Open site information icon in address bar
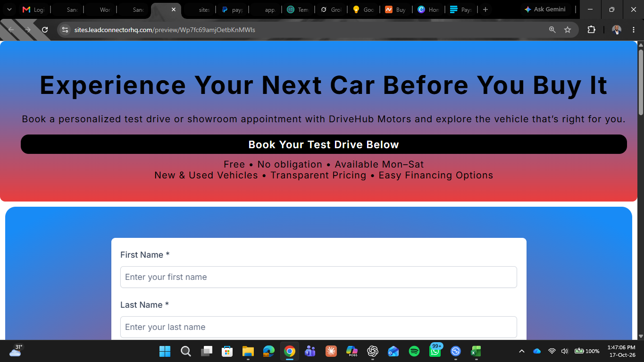Image resolution: width=644 pixels, height=362 pixels. click(x=65, y=30)
